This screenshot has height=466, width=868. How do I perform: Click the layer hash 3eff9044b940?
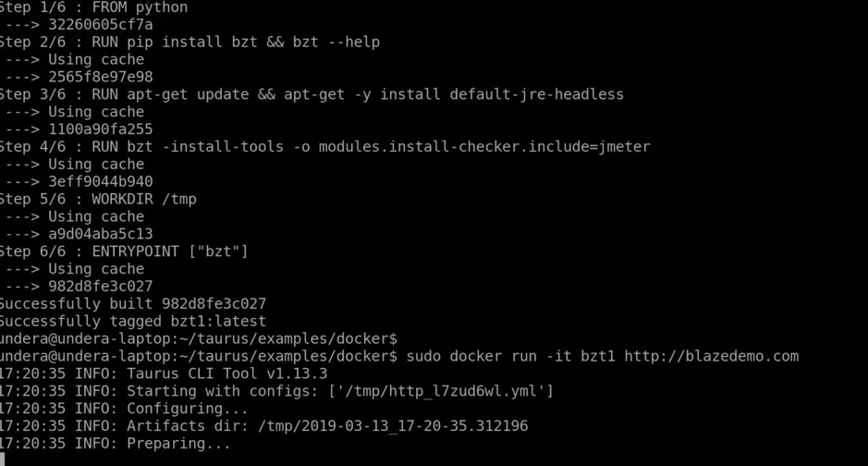click(100, 181)
